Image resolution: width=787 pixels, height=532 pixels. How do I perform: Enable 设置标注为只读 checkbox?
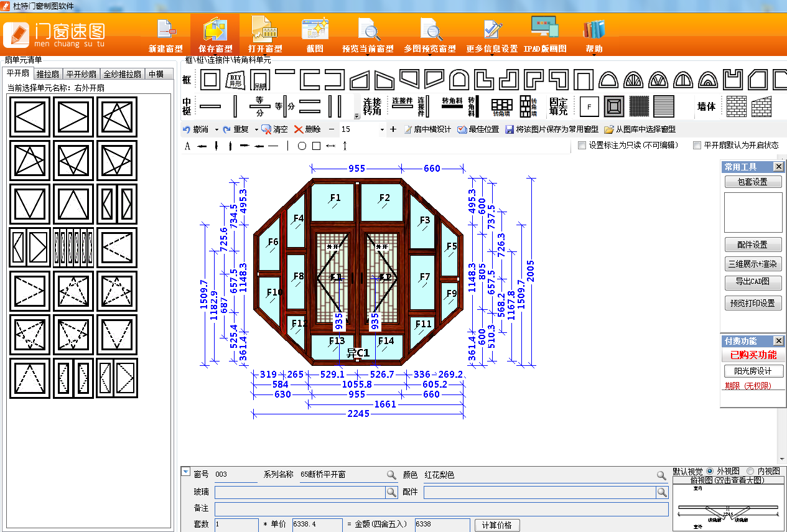(x=582, y=145)
